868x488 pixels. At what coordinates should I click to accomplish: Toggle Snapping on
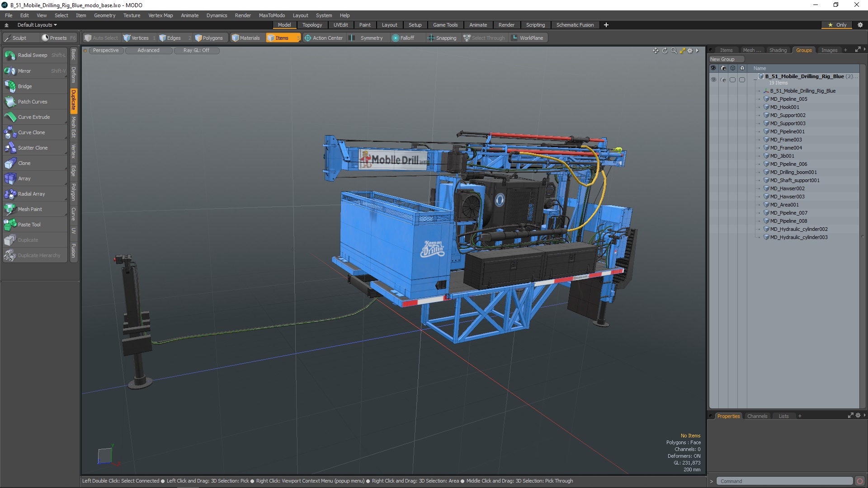click(442, 38)
